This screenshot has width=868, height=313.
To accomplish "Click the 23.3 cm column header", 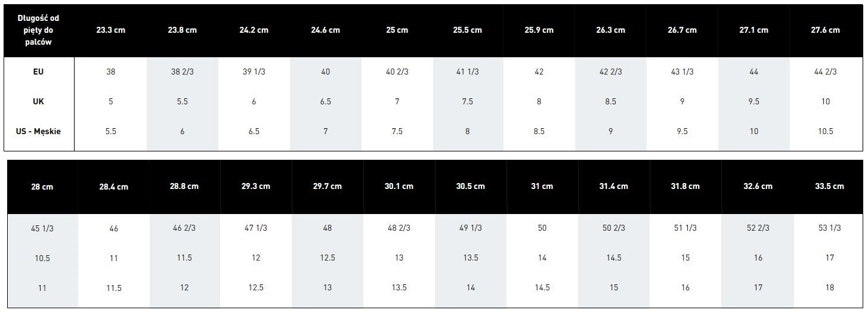I will click(x=111, y=30).
